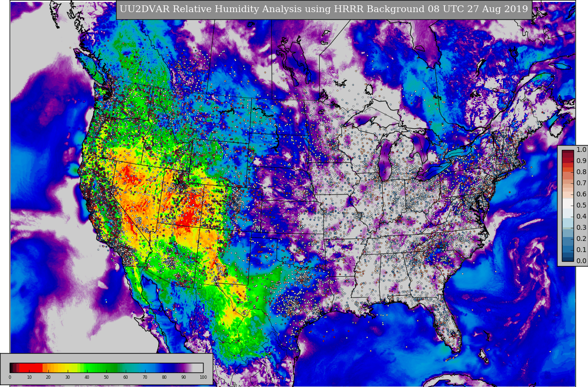Click the 0.9 label on the right colorbar
This screenshot has height=387, width=588.
click(x=581, y=161)
